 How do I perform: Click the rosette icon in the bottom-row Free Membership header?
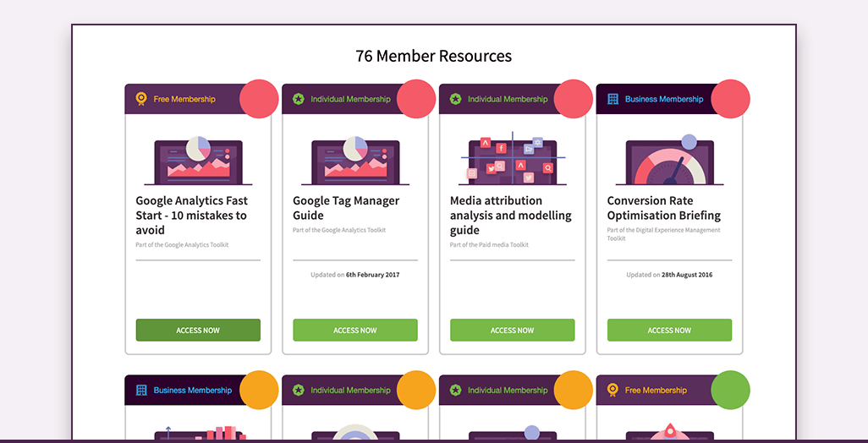click(613, 390)
